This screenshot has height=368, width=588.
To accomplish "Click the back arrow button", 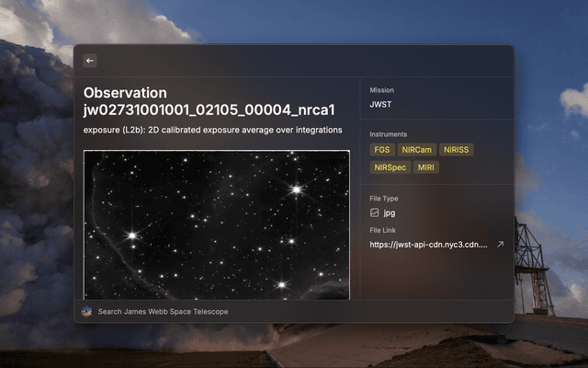I will tap(90, 61).
